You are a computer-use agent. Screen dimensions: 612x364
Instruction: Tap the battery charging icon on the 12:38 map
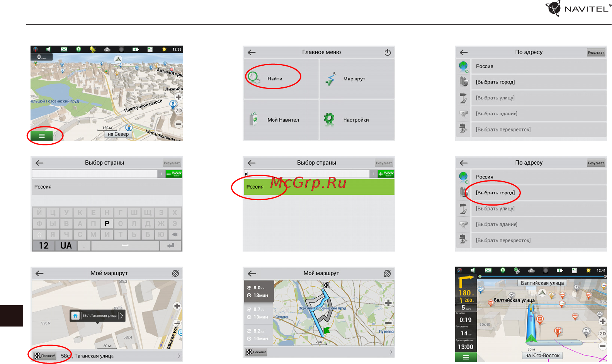click(x=136, y=49)
